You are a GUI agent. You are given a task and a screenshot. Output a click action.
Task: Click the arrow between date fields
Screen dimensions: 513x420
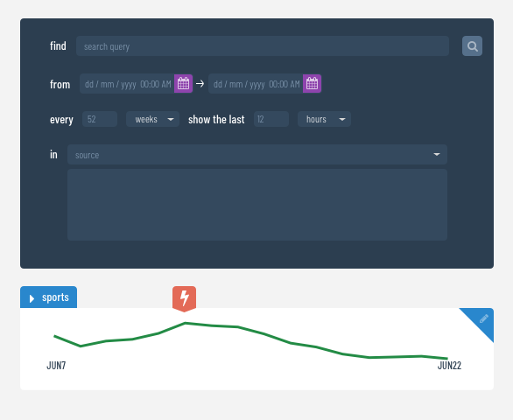tap(200, 84)
